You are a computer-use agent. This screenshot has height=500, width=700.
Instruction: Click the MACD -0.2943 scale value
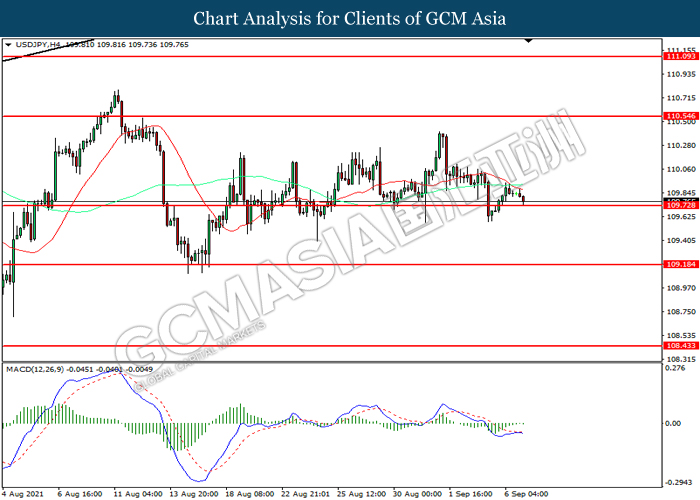(x=679, y=482)
